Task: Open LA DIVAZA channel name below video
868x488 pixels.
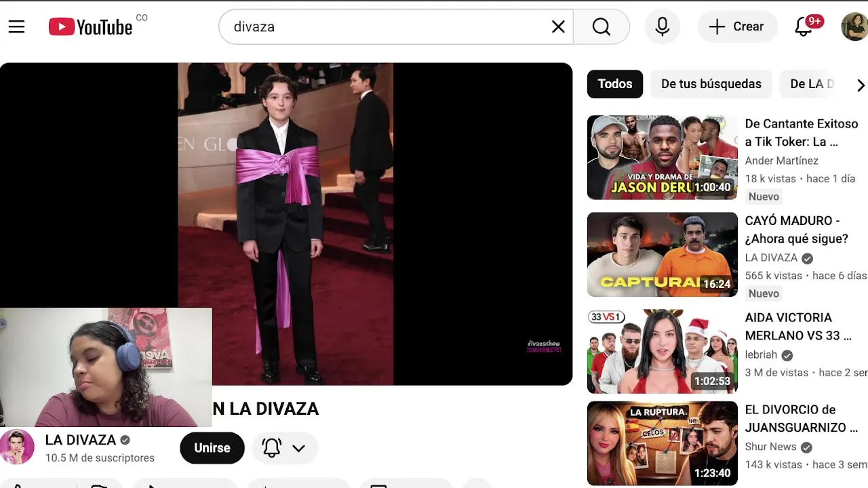Action: pyautogui.click(x=80, y=440)
